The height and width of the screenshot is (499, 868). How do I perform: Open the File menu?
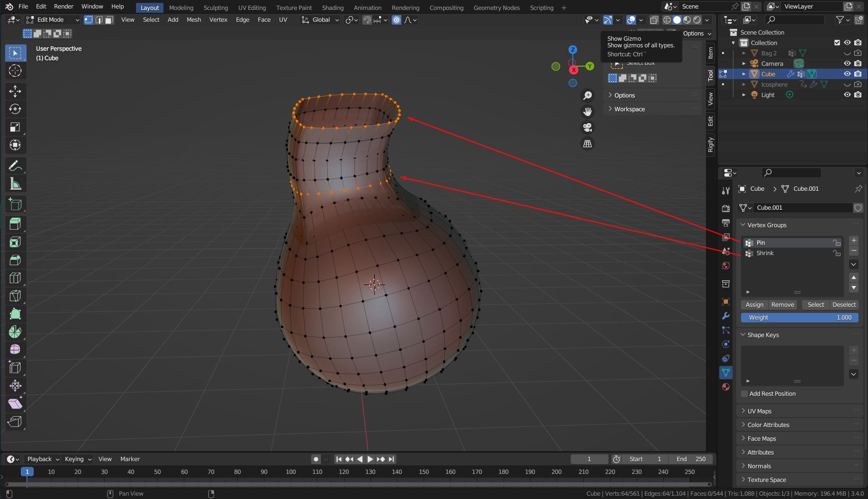pos(23,7)
